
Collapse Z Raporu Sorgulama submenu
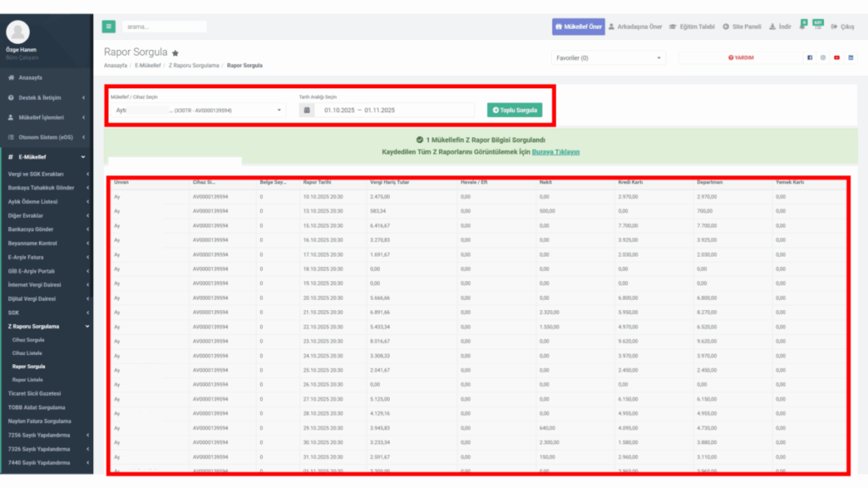(47, 326)
